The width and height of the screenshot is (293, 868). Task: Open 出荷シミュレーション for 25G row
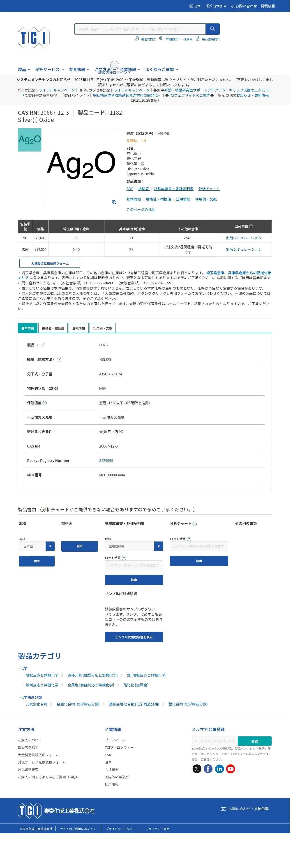click(243, 249)
